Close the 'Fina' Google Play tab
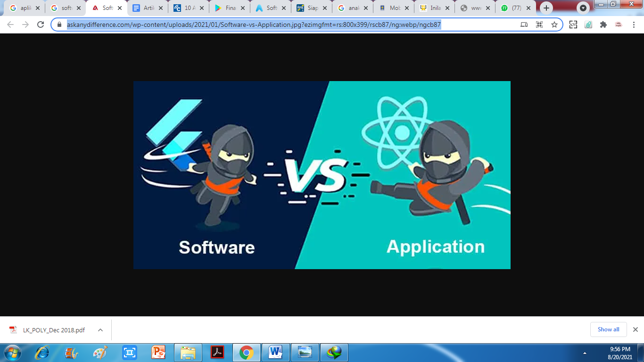The width and height of the screenshot is (644, 362). (243, 8)
